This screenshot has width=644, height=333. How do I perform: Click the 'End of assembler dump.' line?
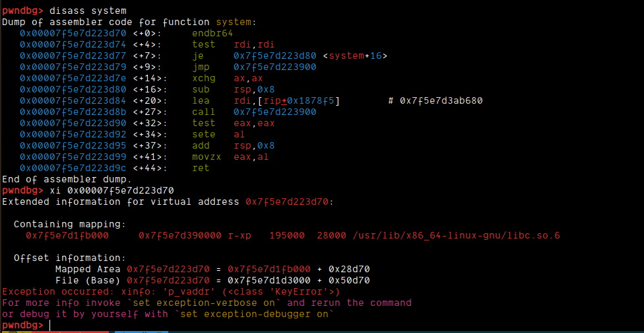point(67,179)
